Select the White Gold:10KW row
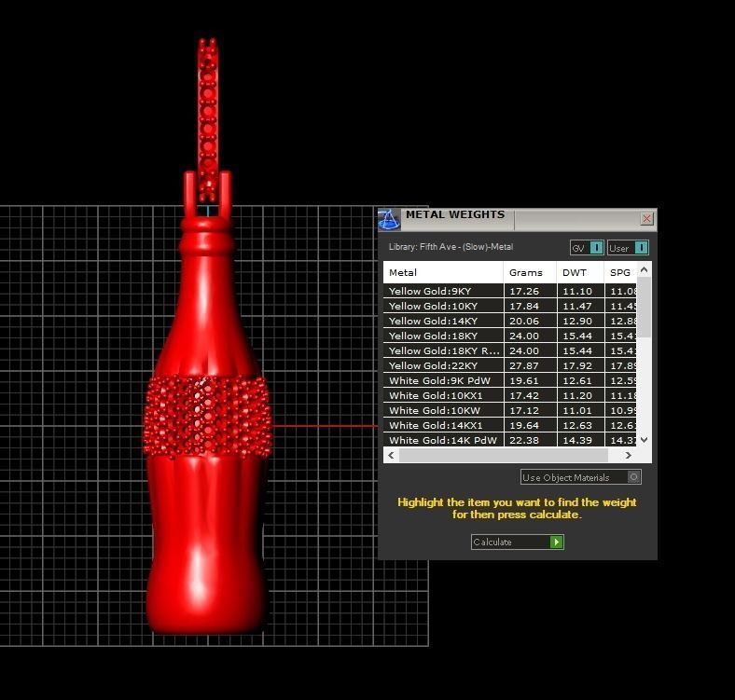 (x=510, y=410)
